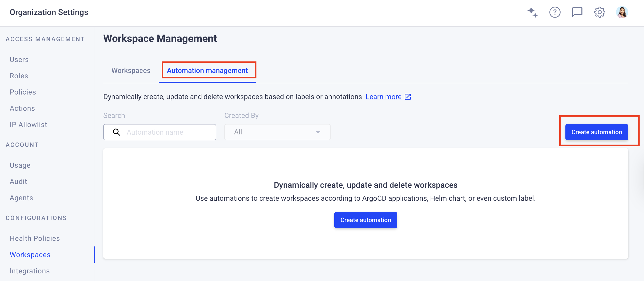Click the top-right Create automation button
The width and height of the screenshot is (644, 281).
pos(596,132)
